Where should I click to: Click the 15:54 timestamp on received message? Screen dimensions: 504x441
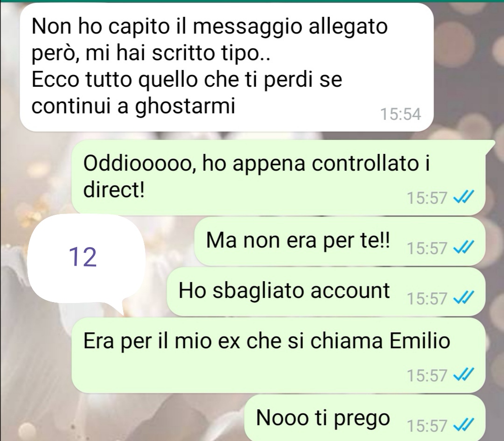click(x=400, y=114)
